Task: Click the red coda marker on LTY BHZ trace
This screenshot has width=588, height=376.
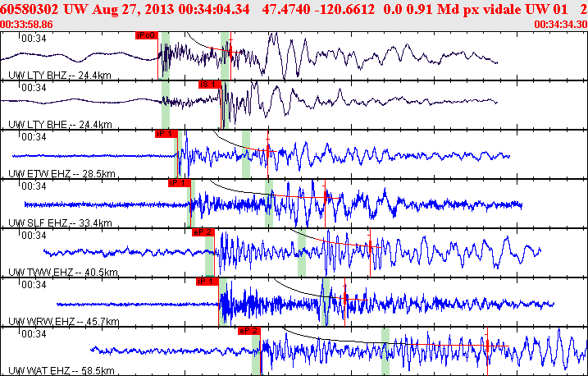Action: [x=230, y=51]
